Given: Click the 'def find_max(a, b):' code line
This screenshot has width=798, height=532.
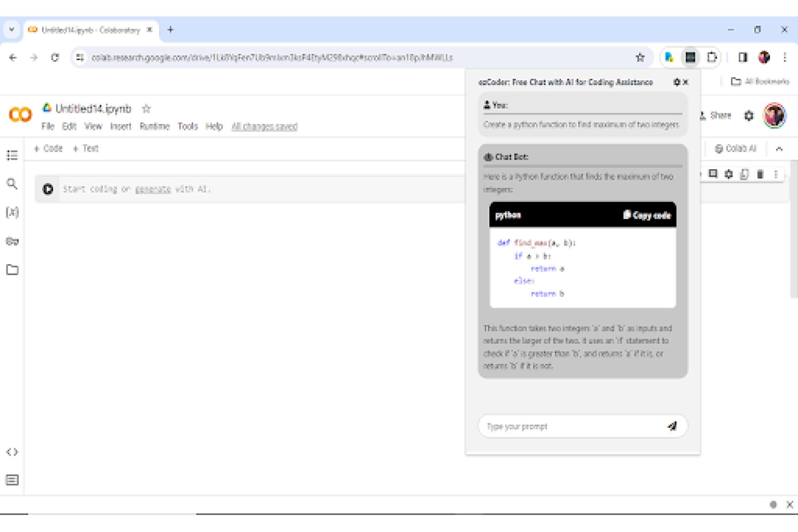Looking at the screenshot, I should pos(536,243).
